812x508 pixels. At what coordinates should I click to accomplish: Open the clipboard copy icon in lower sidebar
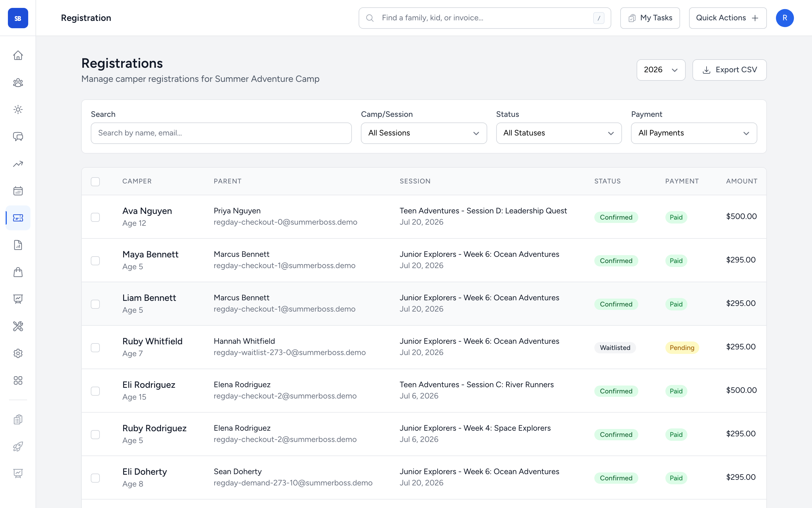pos(18,419)
